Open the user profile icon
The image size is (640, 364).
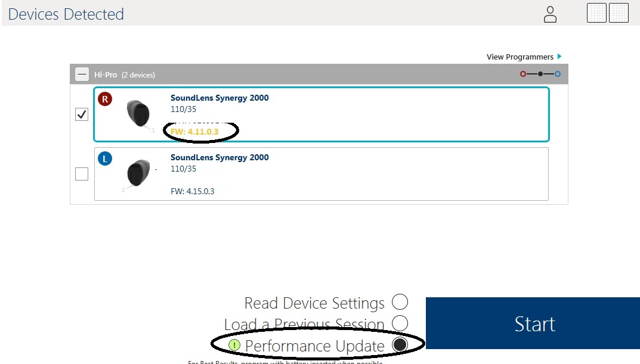click(550, 14)
